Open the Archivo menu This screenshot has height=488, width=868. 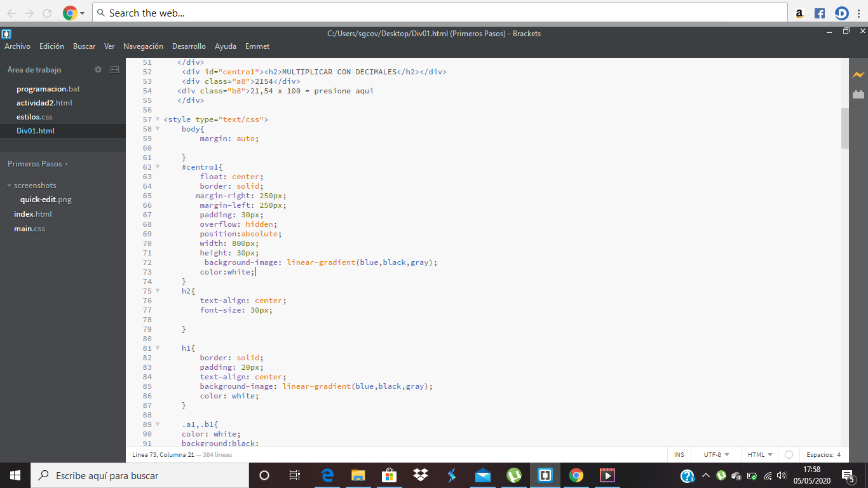[x=17, y=46]
